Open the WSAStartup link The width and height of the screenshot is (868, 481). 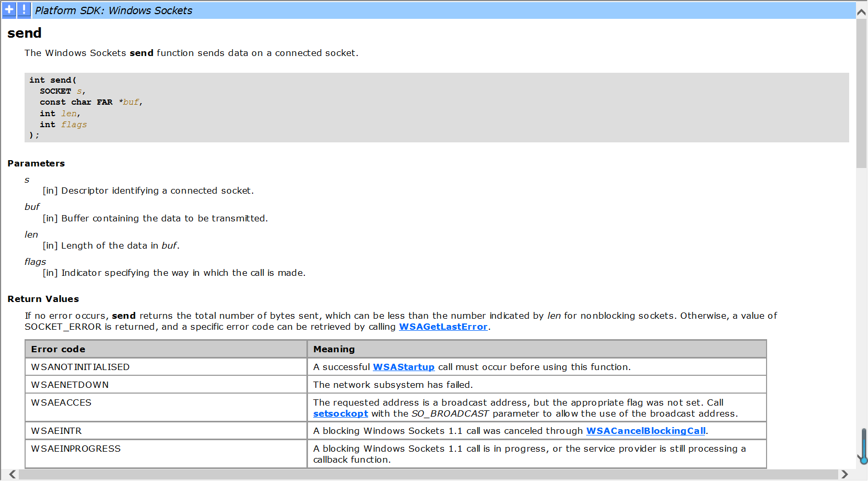coord(404,367)
